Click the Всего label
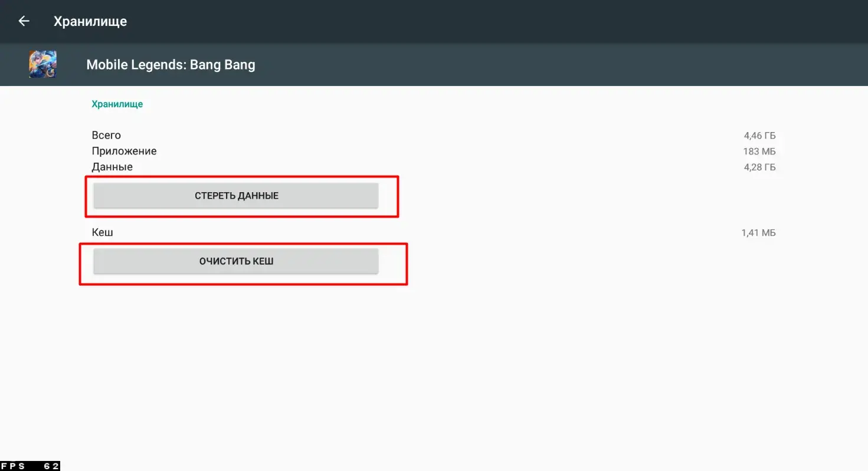868x471 pixels. click(106, 136)
